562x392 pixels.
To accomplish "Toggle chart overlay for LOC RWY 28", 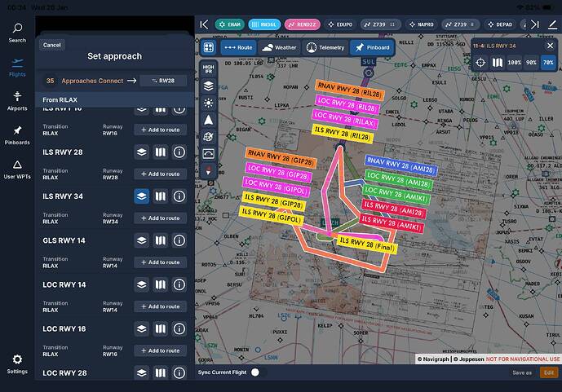I will pos(142,373).
